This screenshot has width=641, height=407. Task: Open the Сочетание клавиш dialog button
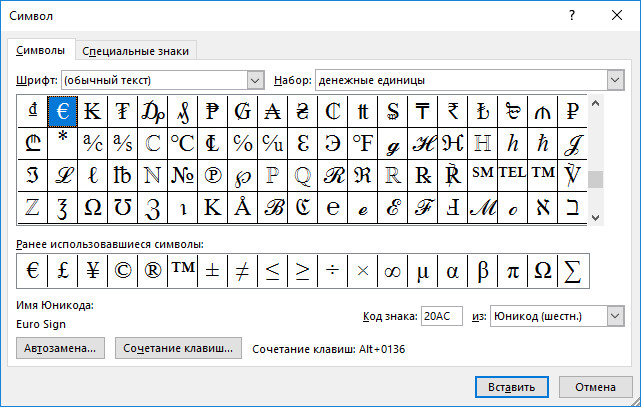pos(178,348)
